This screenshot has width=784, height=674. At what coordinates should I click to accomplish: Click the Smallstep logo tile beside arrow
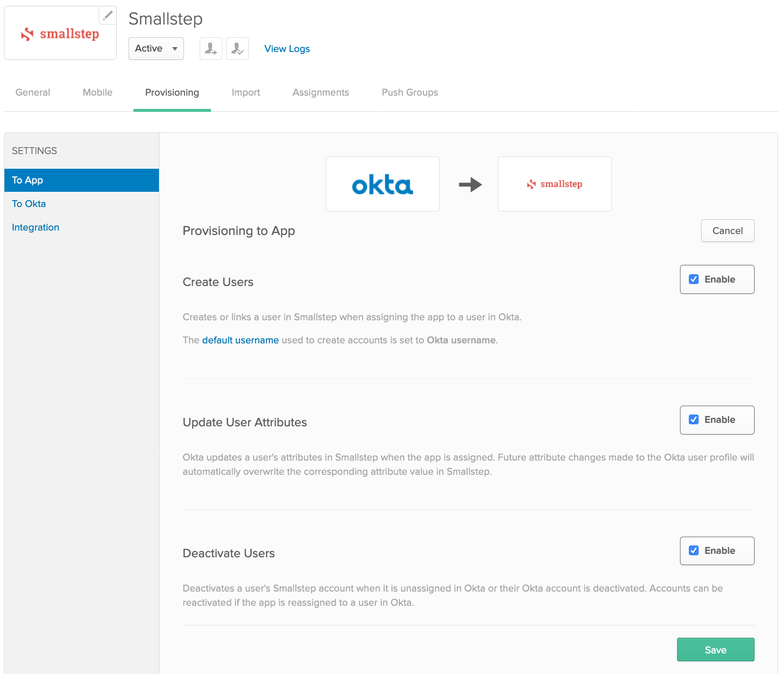(554, 184)
